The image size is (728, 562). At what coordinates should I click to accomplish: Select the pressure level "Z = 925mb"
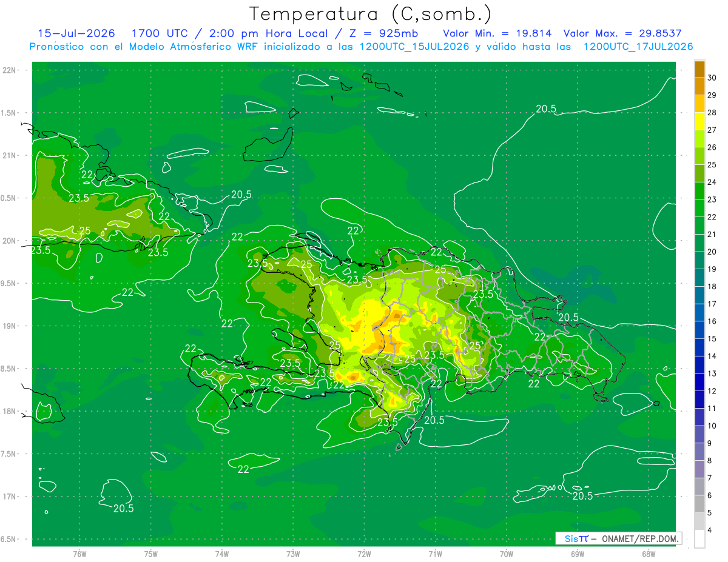384,33
